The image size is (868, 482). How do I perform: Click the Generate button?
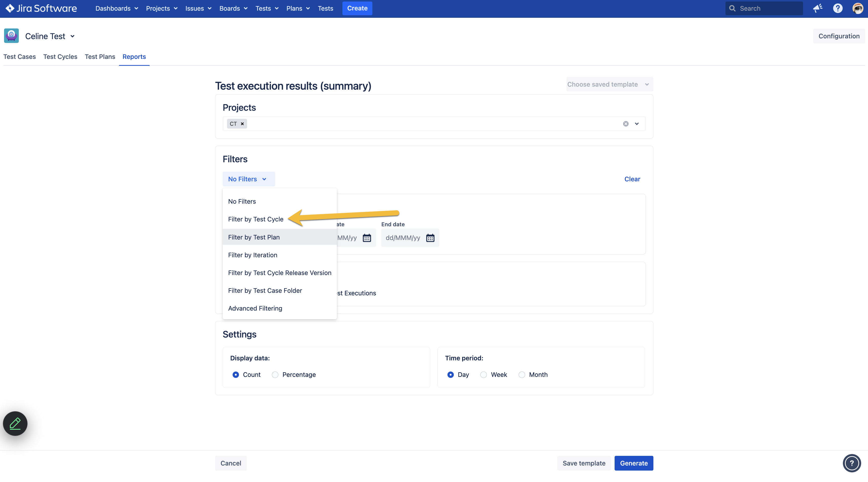point(633,463)
